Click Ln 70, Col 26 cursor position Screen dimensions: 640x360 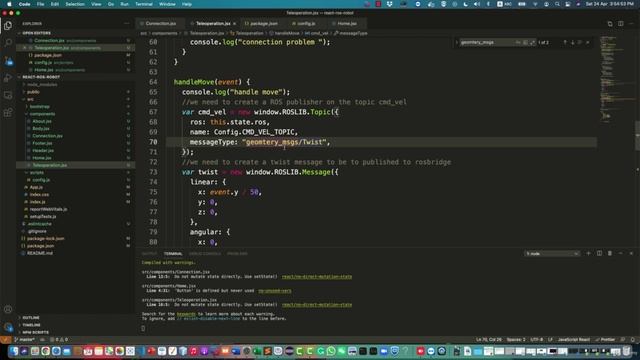coord(489,340)
